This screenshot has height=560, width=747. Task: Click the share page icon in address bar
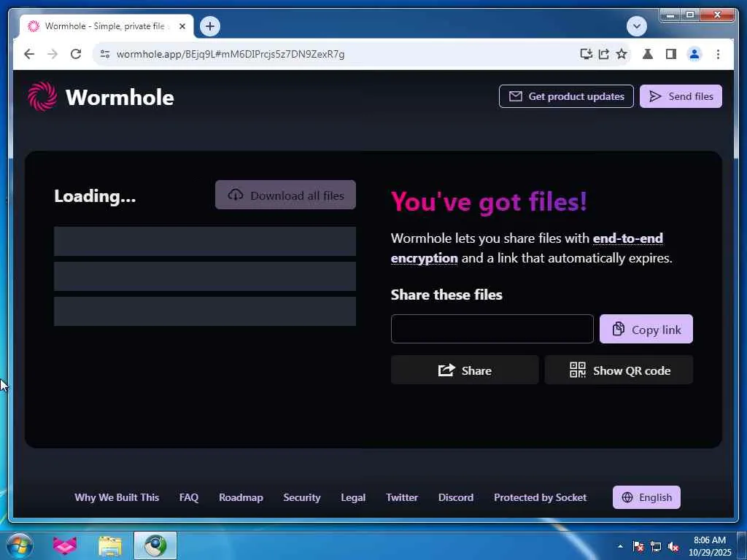(x=603, y=54)
